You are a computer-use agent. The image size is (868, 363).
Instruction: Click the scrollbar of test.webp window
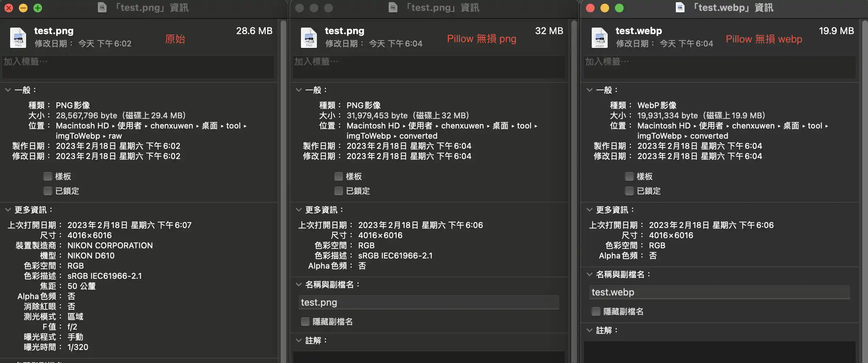point(865,192)
